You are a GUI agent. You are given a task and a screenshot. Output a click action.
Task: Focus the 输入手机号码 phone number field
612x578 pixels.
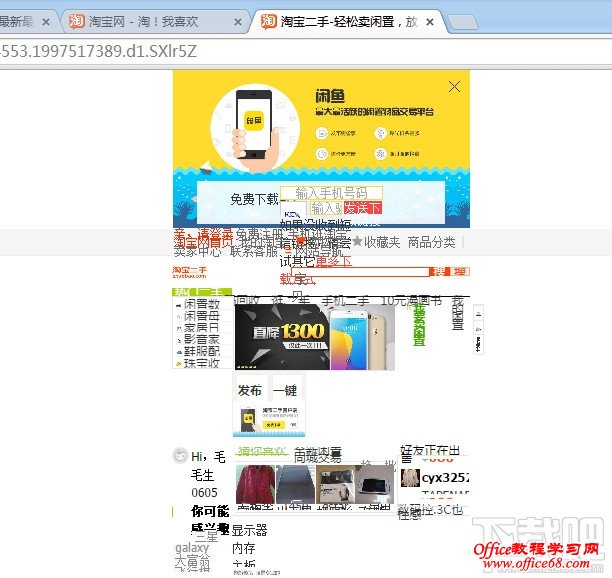[x=331, y=193]
